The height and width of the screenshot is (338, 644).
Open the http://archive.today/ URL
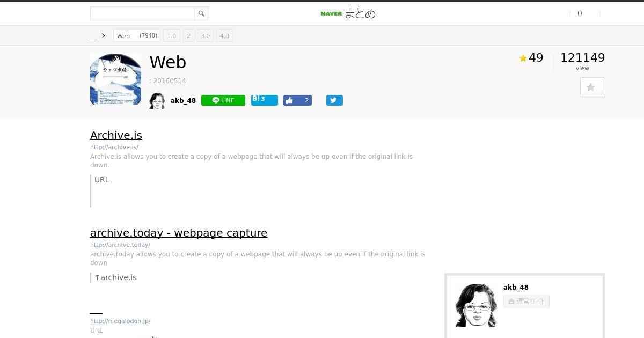[x=120, y=245]
